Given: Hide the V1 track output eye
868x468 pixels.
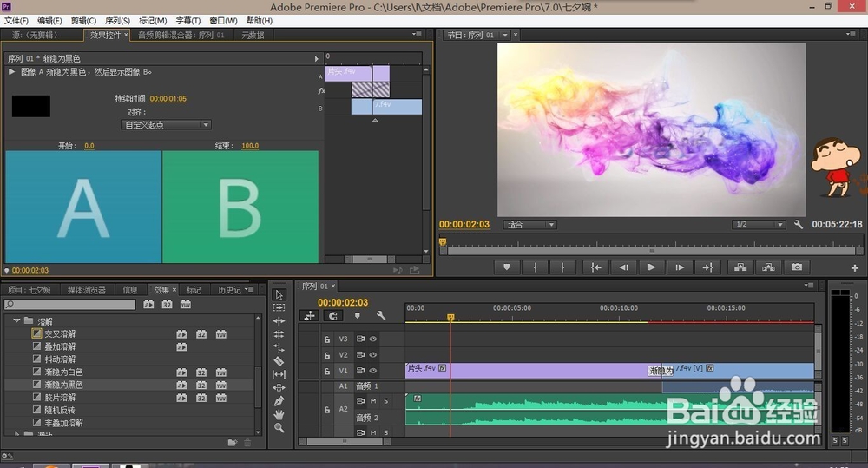Looking at the screenshot, I should pyautogui.click(x=373, y=371).
